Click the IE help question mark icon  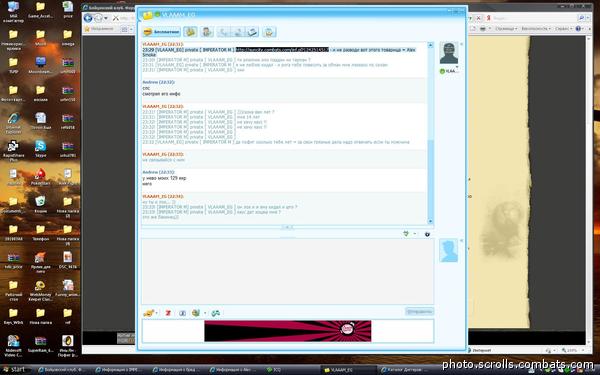[x=579, y=29]
